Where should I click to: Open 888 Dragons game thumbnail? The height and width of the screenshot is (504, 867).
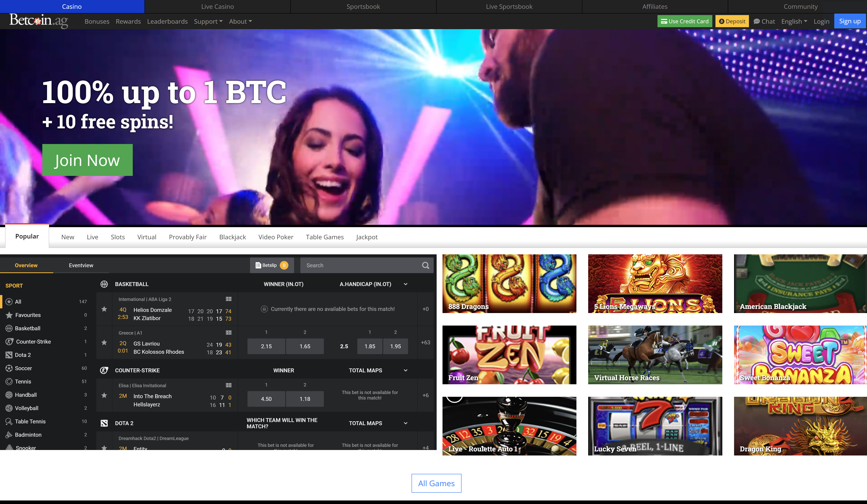[x=509, y=284]
